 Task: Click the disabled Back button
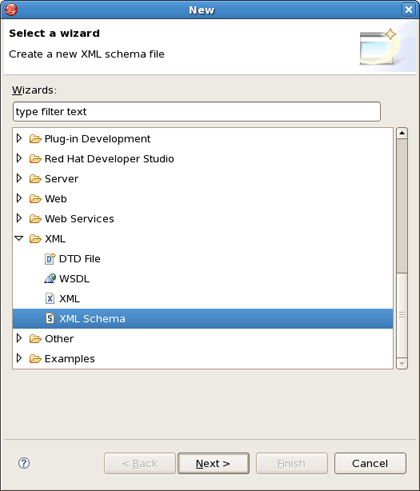[x=140, y=463]
